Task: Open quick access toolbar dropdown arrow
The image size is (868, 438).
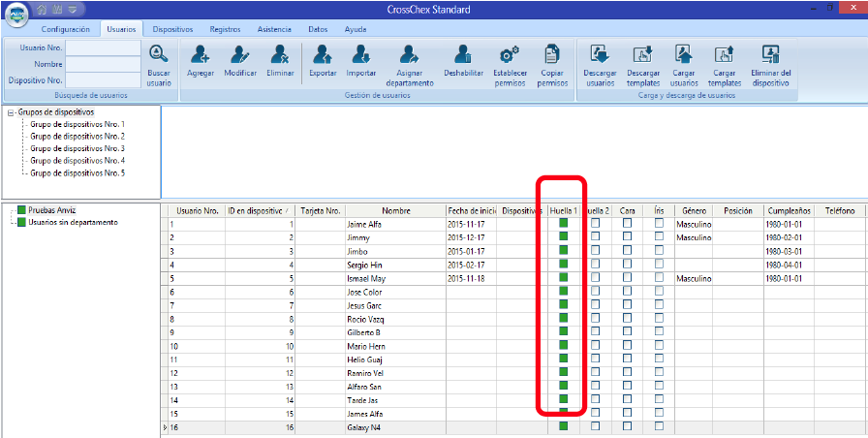Action: click(x=73, y=9)
